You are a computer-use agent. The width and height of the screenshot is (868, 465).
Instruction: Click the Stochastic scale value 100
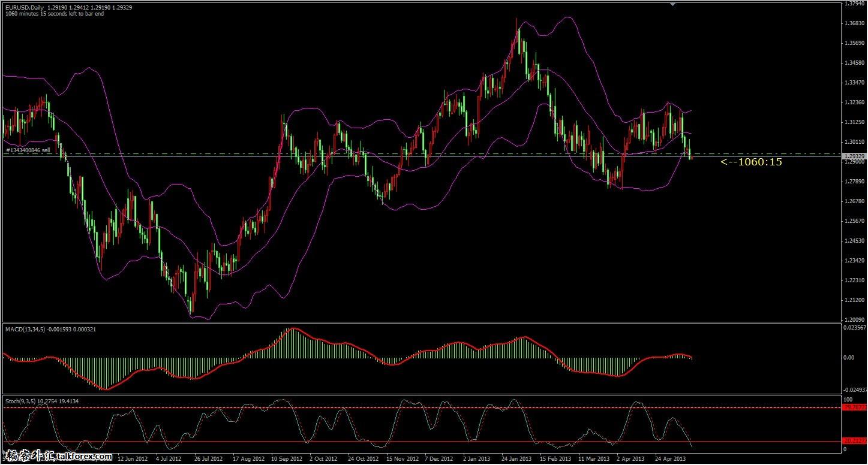click(848, 399)
